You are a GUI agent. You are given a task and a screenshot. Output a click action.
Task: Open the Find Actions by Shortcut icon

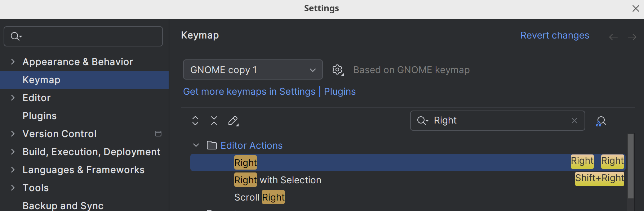601,121
